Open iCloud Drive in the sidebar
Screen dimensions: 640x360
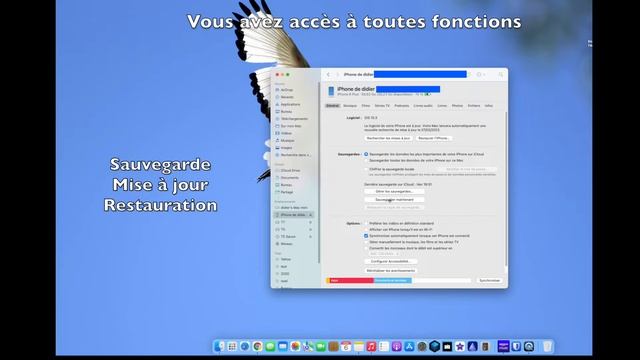[x=290, y=171]
